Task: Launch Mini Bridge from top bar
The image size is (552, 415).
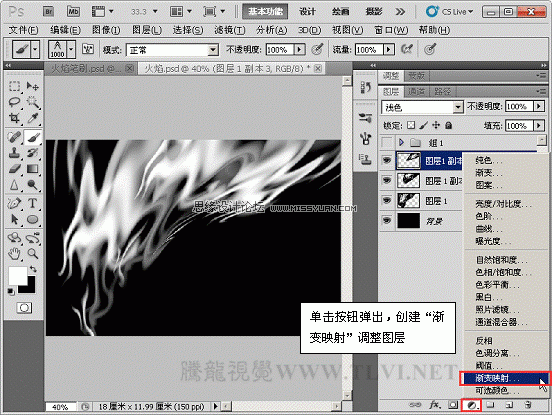Action: click(73, 12)
